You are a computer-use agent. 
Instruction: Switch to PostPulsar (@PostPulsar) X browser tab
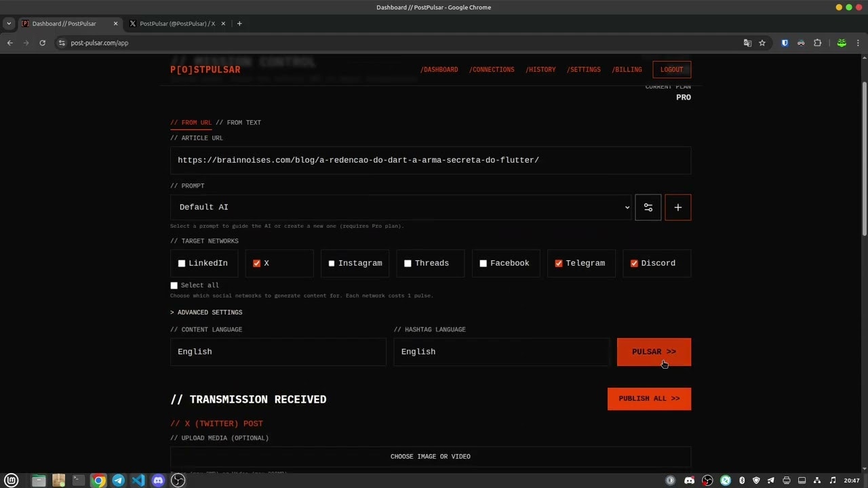tap(178, 24)
